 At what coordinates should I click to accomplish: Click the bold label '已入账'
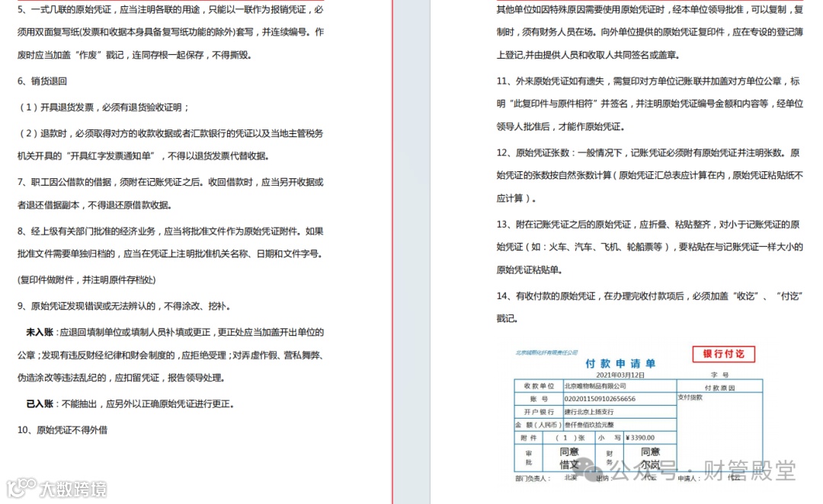[x=40, y=404]
